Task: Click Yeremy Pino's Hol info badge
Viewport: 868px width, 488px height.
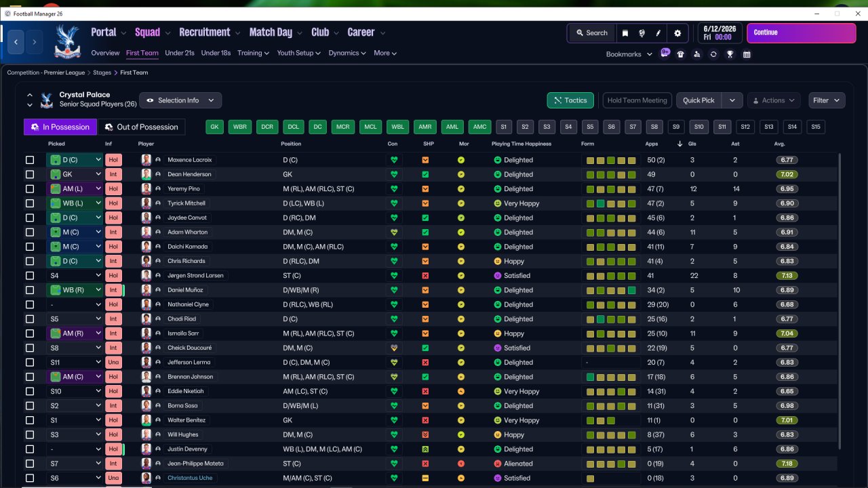Action: click(x=113, y=189)
